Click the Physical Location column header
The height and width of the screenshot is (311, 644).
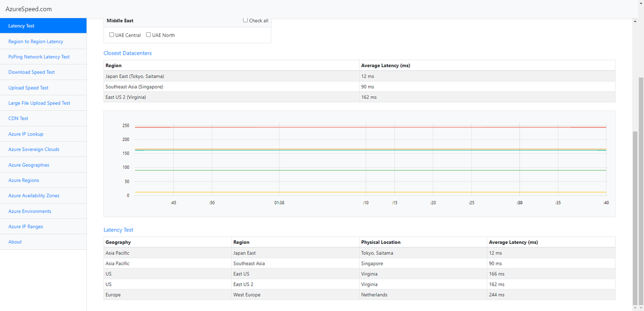coord(423,242)
